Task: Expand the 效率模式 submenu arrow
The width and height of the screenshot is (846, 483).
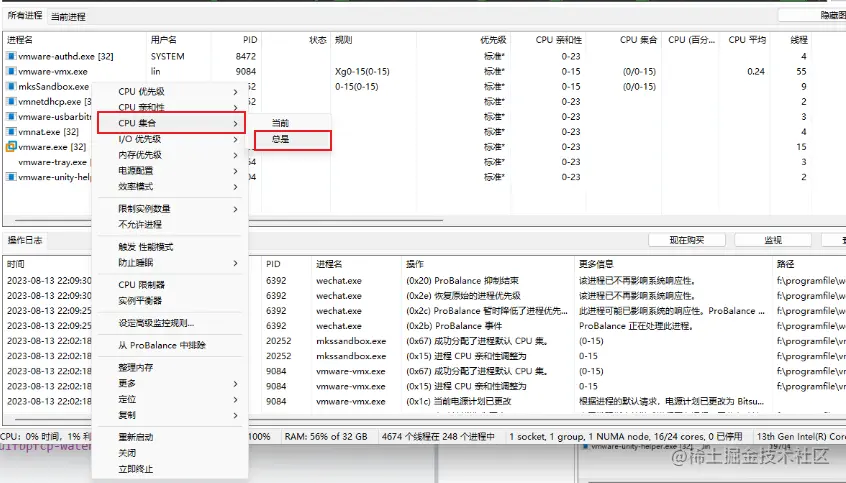Action: (235, 187)
